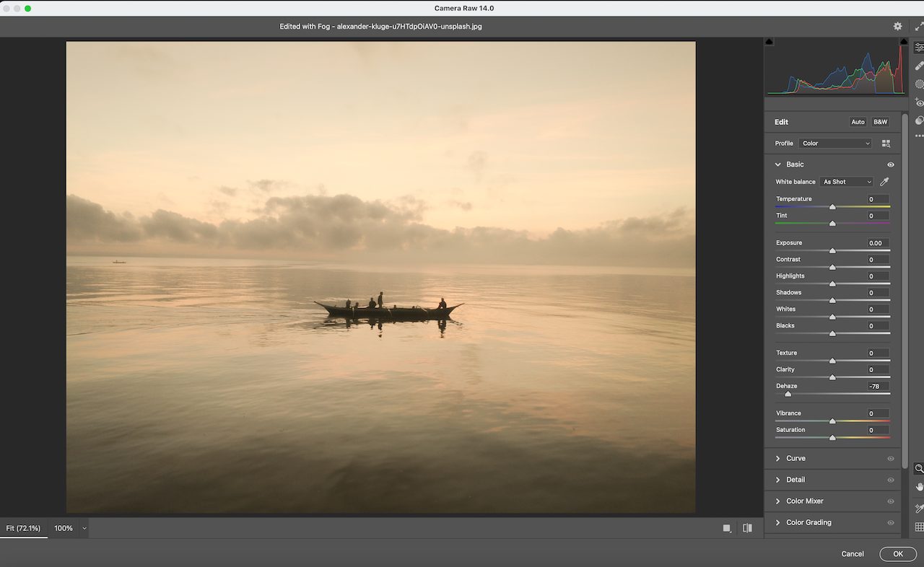Cycle before/after split view icon

[x=747, y=528]
